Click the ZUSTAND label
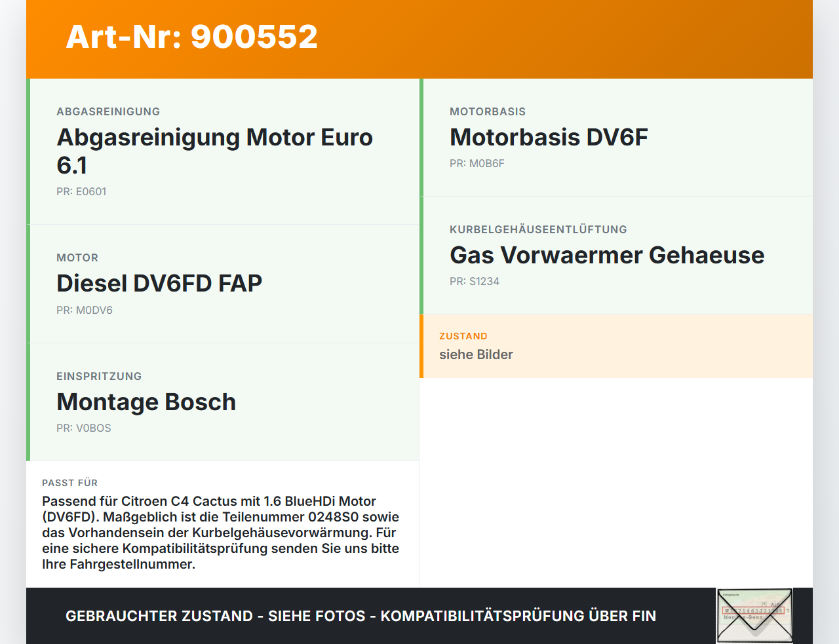Image resolution: width=839 pixels, height=644 pixels. [463, 336]
